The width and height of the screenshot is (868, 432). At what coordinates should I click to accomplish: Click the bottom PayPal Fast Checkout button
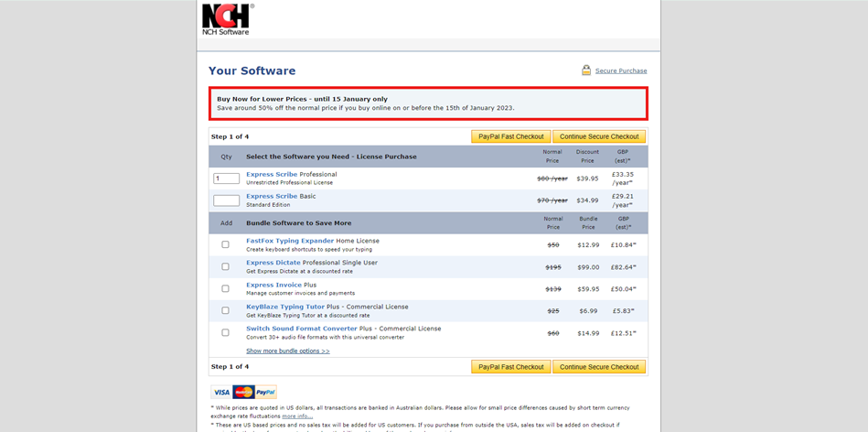pos(510,367)
